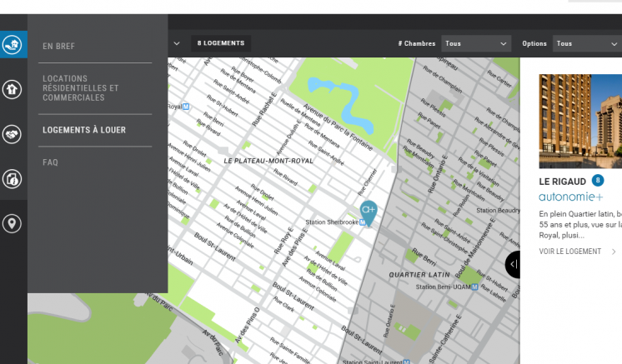Open the handshake icon section
The image size is (622, 364).
pyautogui.click(x=13, y=133)
